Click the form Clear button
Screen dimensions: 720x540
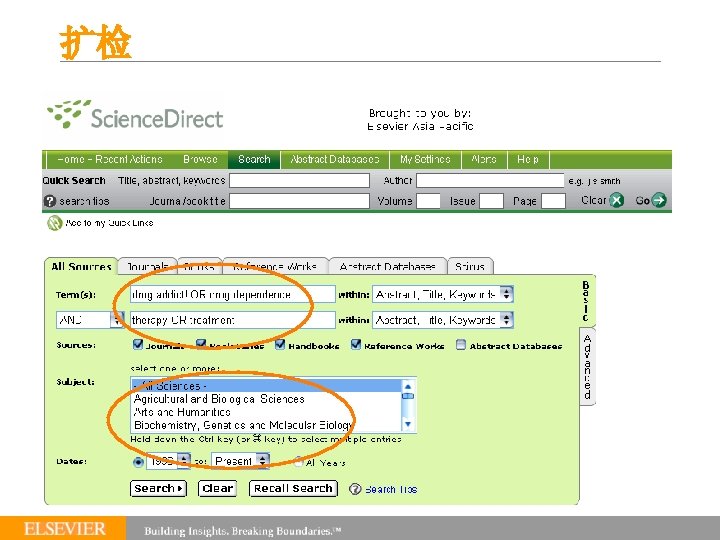click(x=218, y=488)
